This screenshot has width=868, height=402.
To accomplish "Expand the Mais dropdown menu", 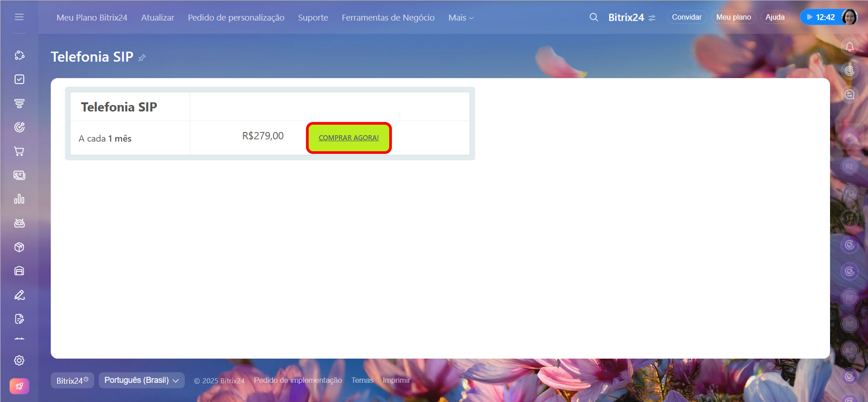I will pos(461,18).
